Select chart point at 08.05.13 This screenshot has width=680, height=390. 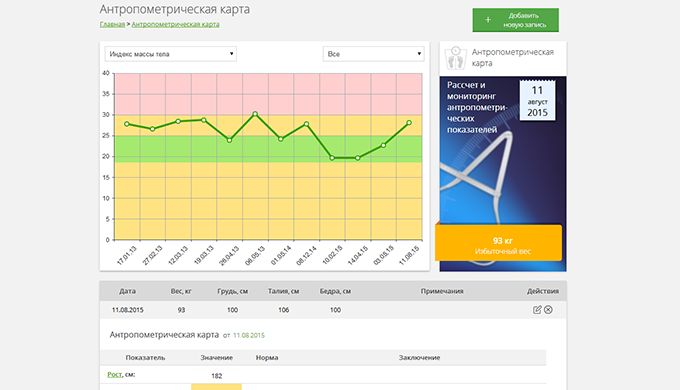255,114
